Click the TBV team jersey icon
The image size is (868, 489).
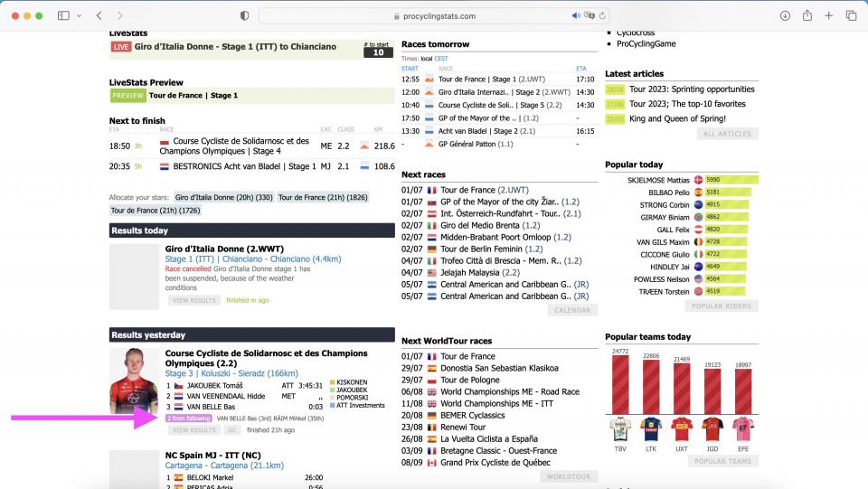point(620,429)
